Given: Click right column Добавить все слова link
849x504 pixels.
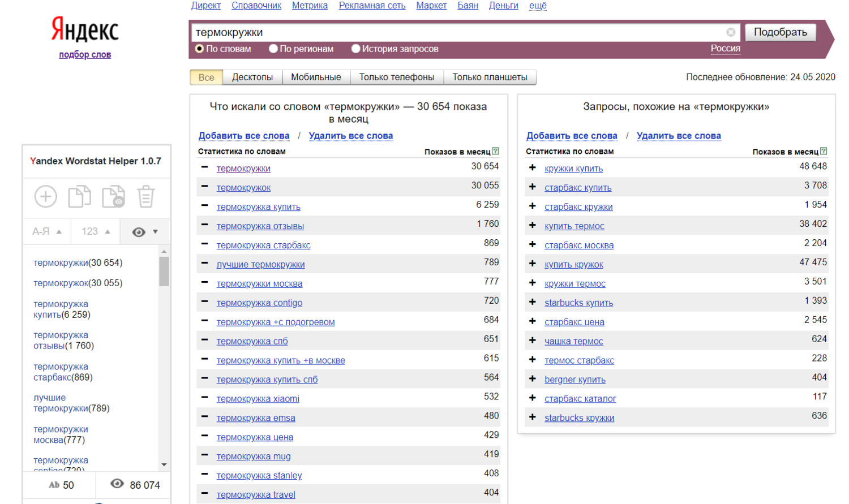Looking at the screenshot, I should pyautogui.click(x=572, y=136).
